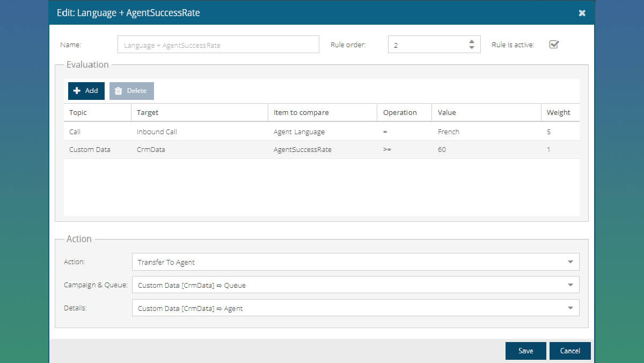Toggle the Rule is active checkbox
Viewport: 644px width, 363px height.
(554, 45)
